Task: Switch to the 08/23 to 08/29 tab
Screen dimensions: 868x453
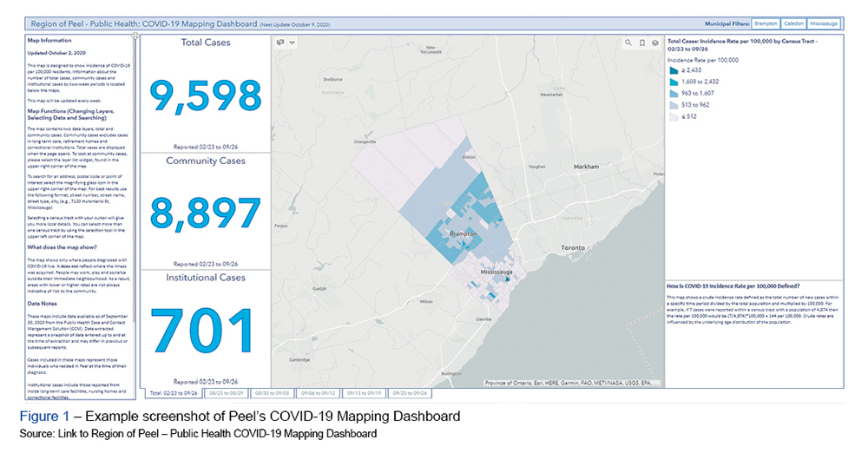Action: click(227, 392)
